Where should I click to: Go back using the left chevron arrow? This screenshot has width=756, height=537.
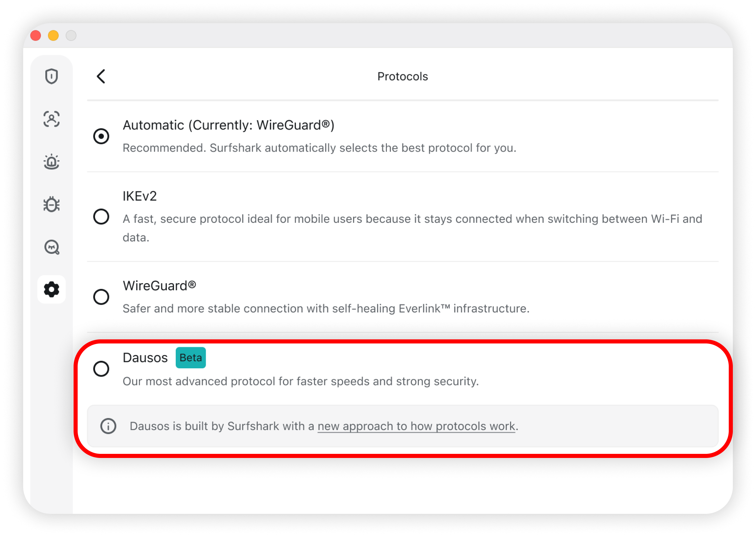point(101,76)
